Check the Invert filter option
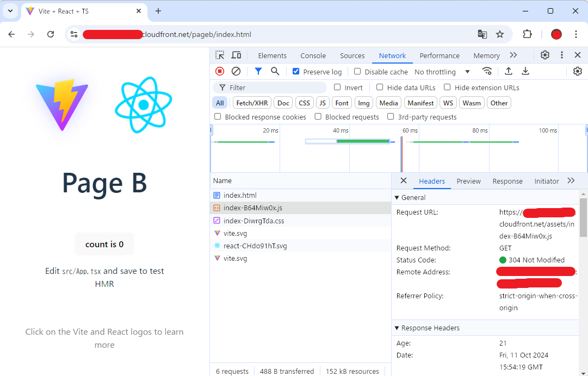The width and height of the screenshot is (588, 376). [x=337, y=87]
